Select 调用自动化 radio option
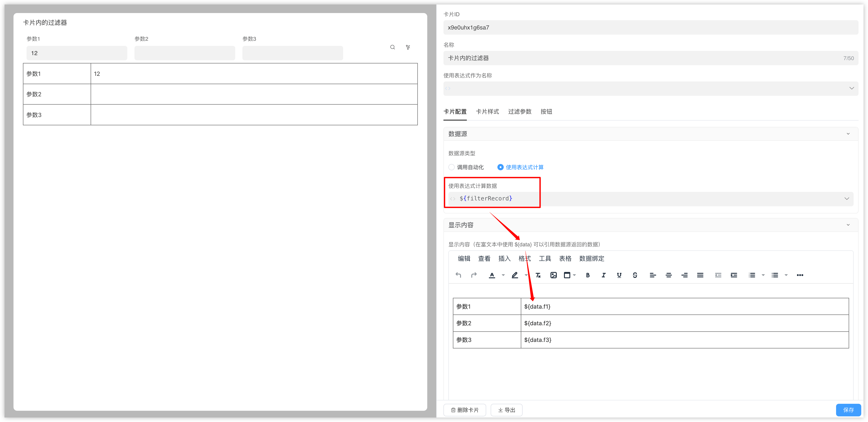This screenshot has height=422, width=868. (452, 167)
